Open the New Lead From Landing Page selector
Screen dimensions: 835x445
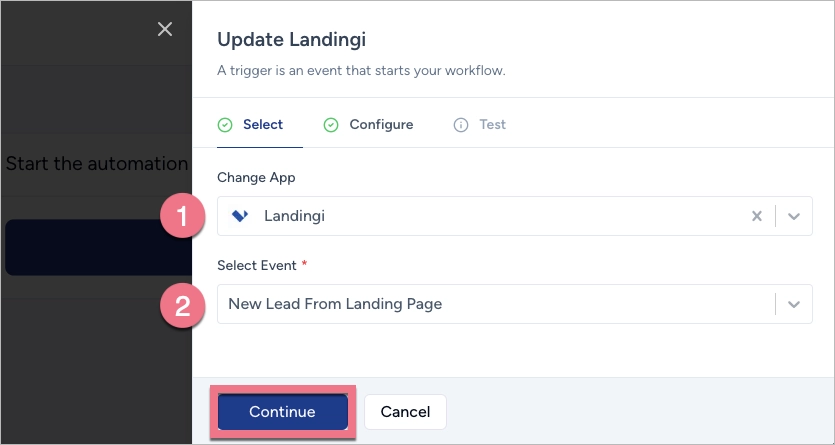pyautogui.click(x=495, y=304)
